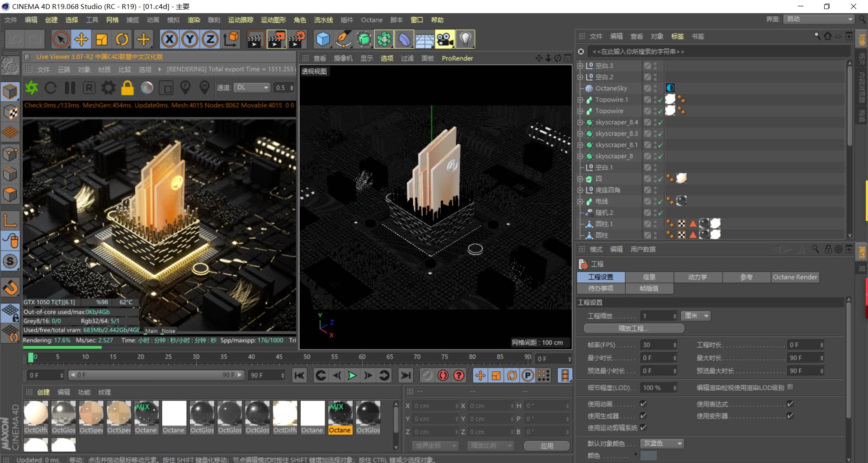Screen dimensions: 868x463
Task: Expand the 底座四角 null object
Action: (x=580, y=190)
